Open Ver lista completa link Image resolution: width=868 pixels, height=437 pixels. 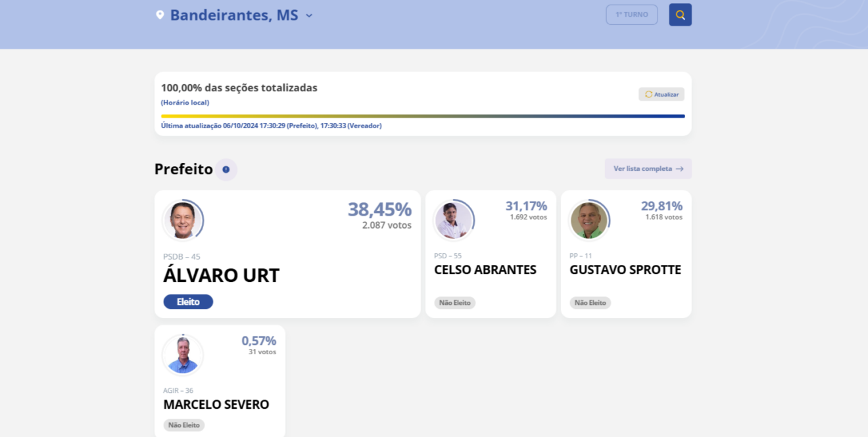pyautogui.click(x=648, y=169)
